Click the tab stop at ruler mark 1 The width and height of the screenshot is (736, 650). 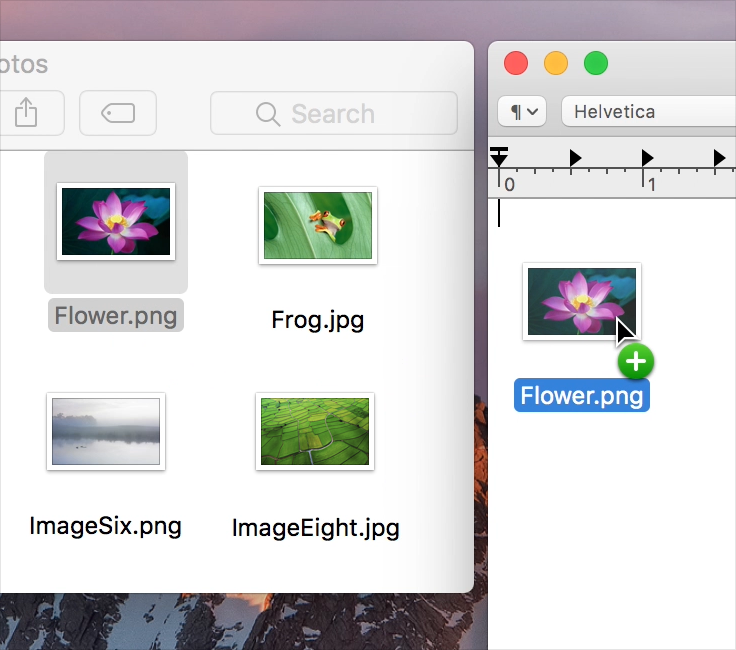pyautogui.click(x=648, y=158)
